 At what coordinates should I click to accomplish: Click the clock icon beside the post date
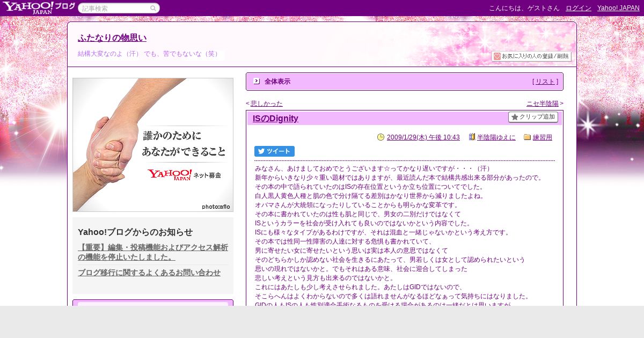(381, 137)
